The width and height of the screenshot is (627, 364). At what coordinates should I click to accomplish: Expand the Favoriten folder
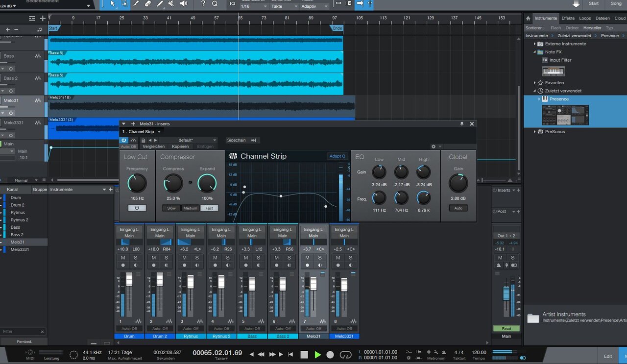point(535,83)
